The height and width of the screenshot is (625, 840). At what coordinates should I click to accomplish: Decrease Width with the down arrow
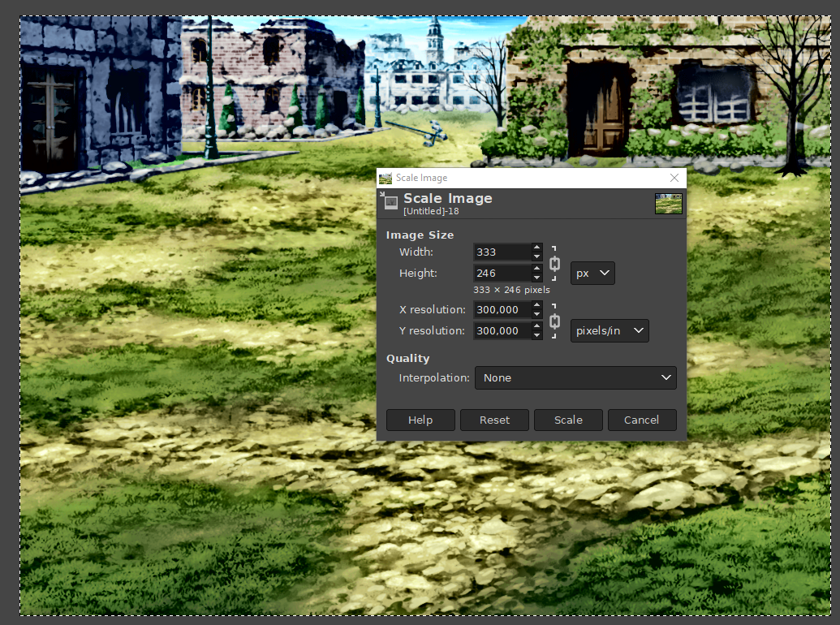(536, 256)
